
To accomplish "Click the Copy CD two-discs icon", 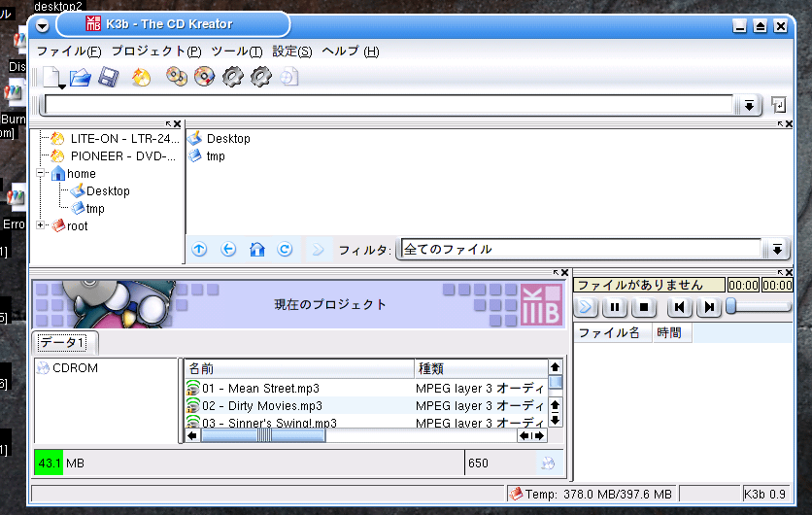I will click(x=177, y=77).
